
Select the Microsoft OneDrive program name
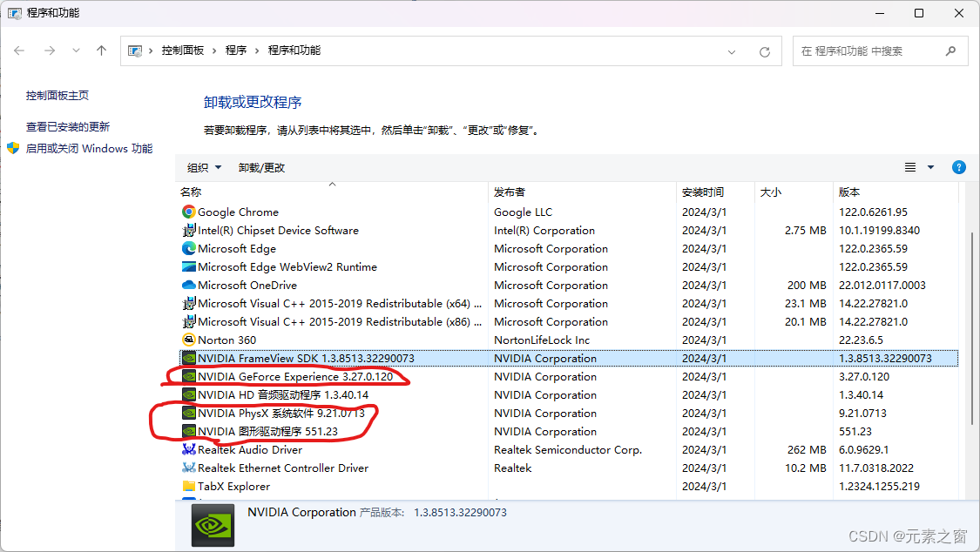coord(247,285)
